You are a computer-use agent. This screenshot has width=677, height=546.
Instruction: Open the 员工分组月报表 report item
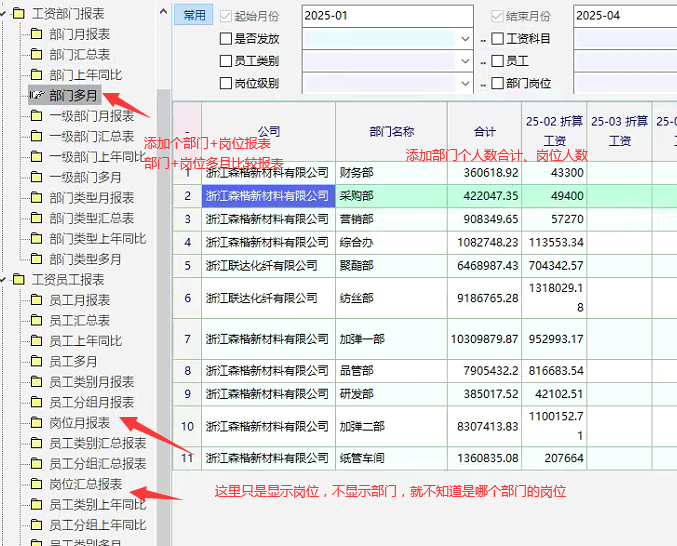click(91, 402)
